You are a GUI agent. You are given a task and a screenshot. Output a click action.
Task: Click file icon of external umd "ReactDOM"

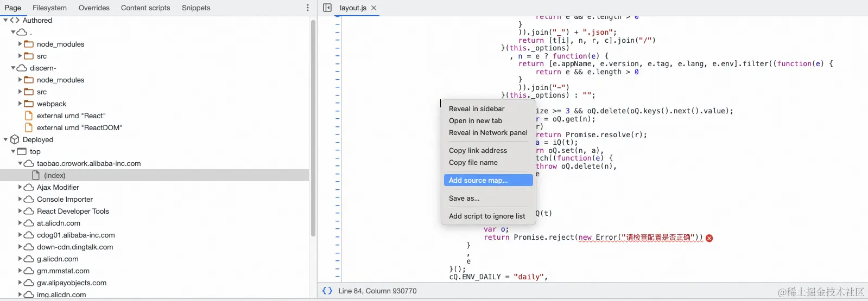pyautogui.click(x=29, y=127)
